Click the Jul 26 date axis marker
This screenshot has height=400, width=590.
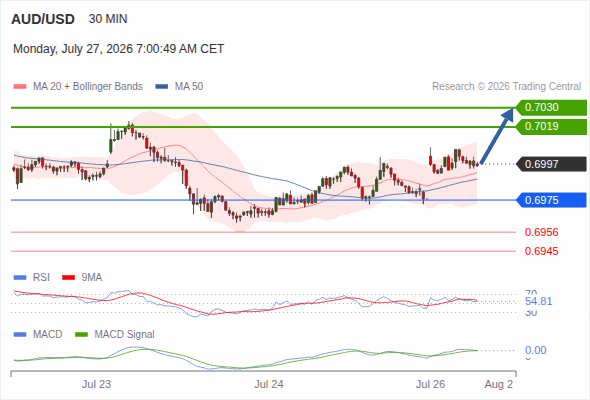click(430, 384)
